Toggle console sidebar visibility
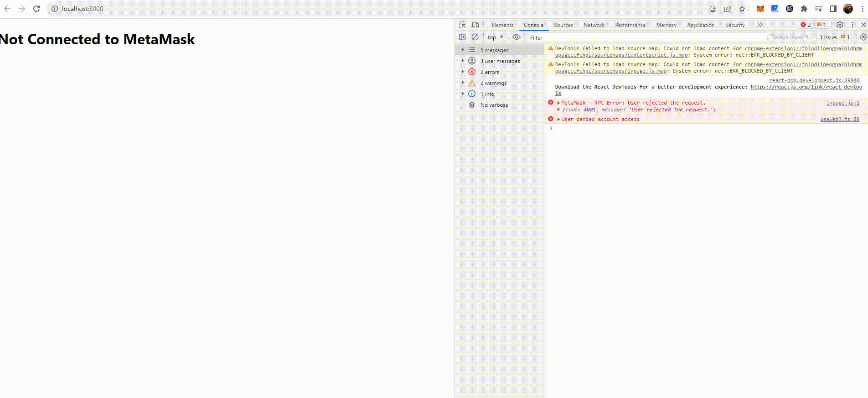Screen dimensions: 868x398 click(462, 37)
